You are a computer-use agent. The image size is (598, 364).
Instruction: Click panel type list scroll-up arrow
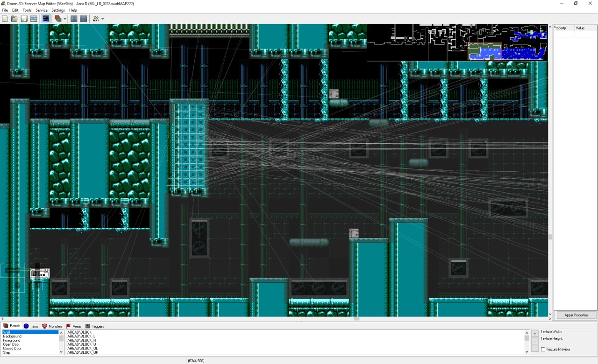pyautogui.click(x=61, y=333)
